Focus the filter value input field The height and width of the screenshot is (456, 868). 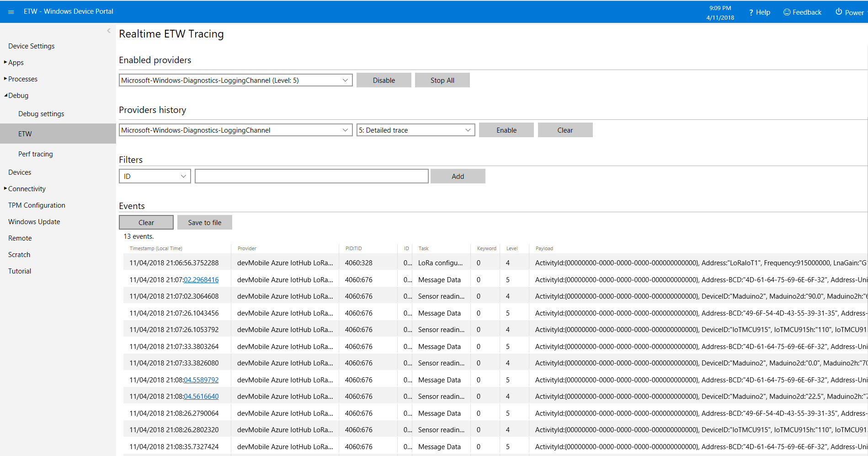click(312, 176)
